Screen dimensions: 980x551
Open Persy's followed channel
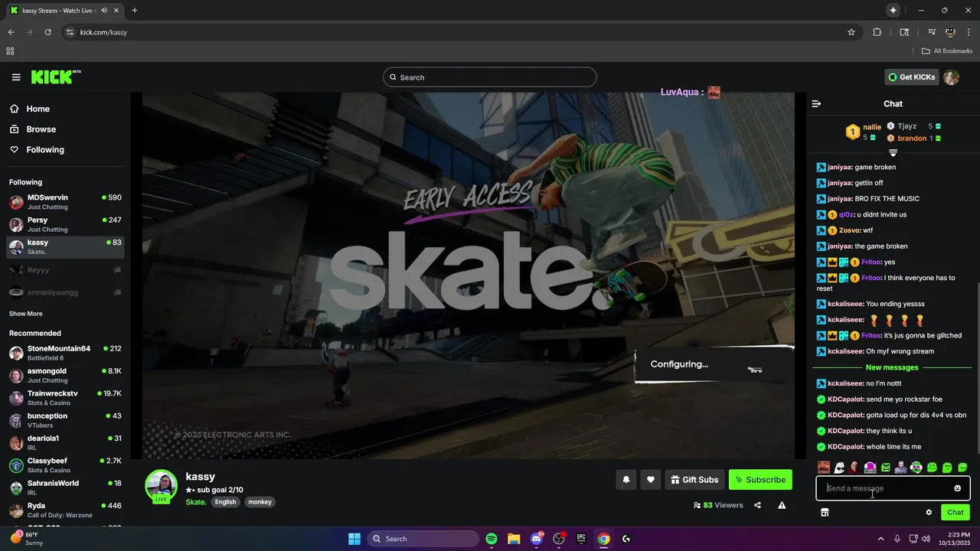65,224
